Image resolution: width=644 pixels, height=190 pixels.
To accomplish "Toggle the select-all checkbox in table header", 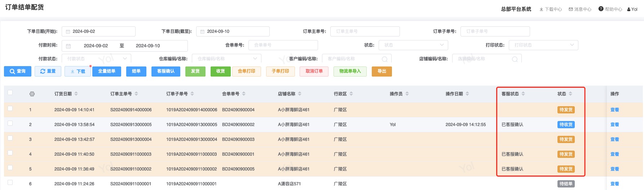I will 10,92.
